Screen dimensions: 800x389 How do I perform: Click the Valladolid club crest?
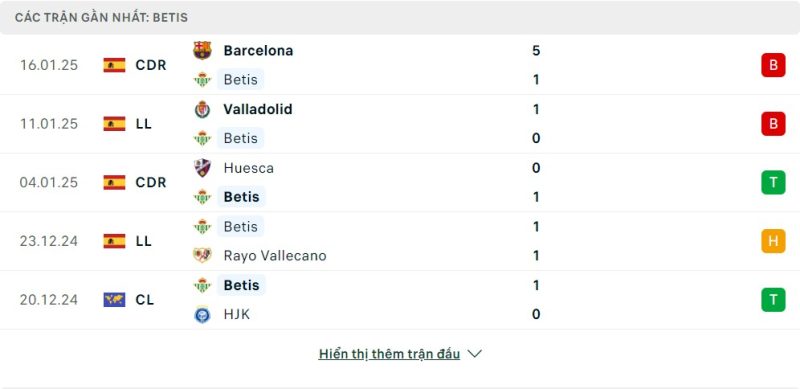tap(203, 109)
